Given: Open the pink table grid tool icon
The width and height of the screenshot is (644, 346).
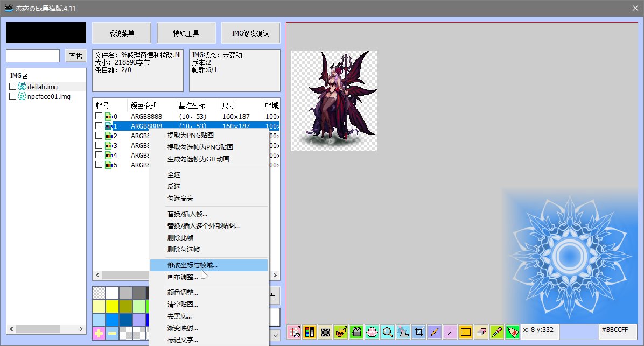Looking at the screenshot, I should point(294,331).
